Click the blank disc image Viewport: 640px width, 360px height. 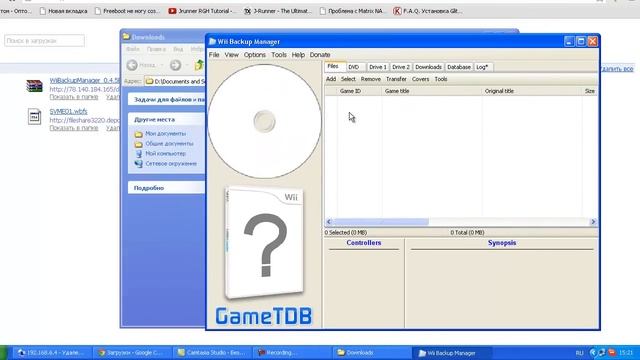point(264,121)
